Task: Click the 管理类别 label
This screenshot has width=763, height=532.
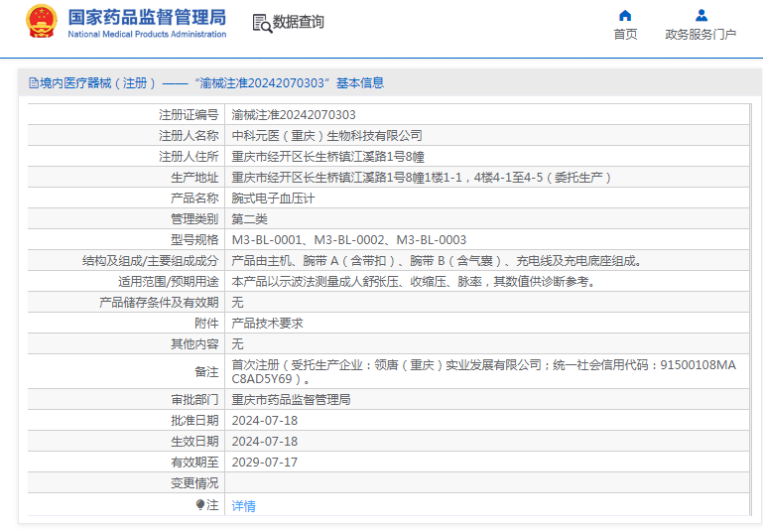Action: pos(194,219)
